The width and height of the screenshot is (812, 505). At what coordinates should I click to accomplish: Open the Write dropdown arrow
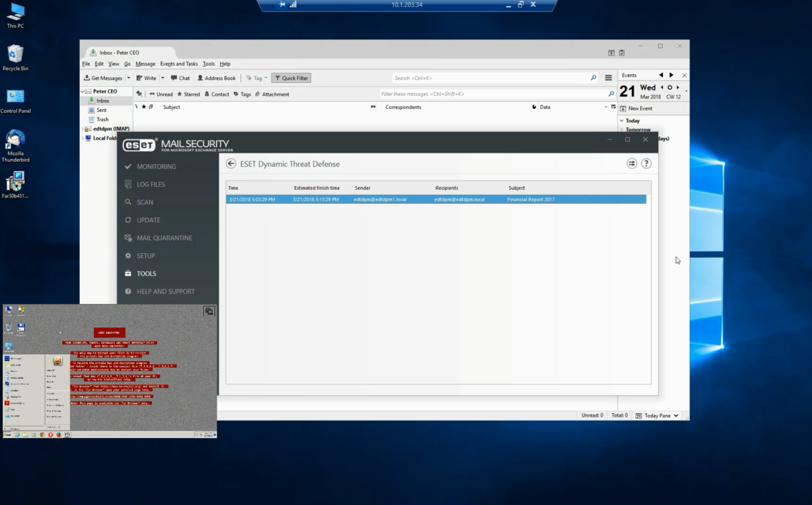pyautogui.click(x=163, y=78)
